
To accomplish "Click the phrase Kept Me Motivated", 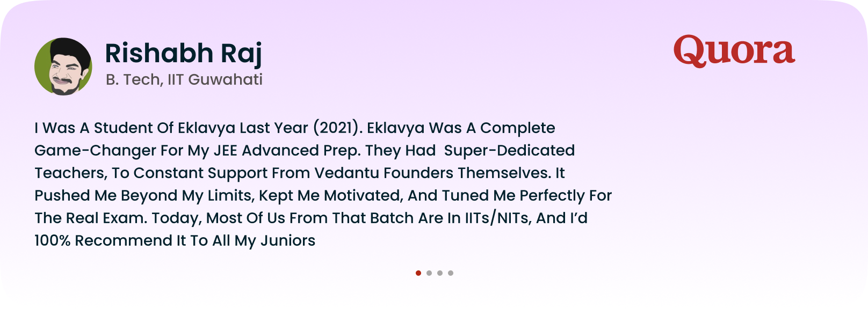I will coord(331,196).
